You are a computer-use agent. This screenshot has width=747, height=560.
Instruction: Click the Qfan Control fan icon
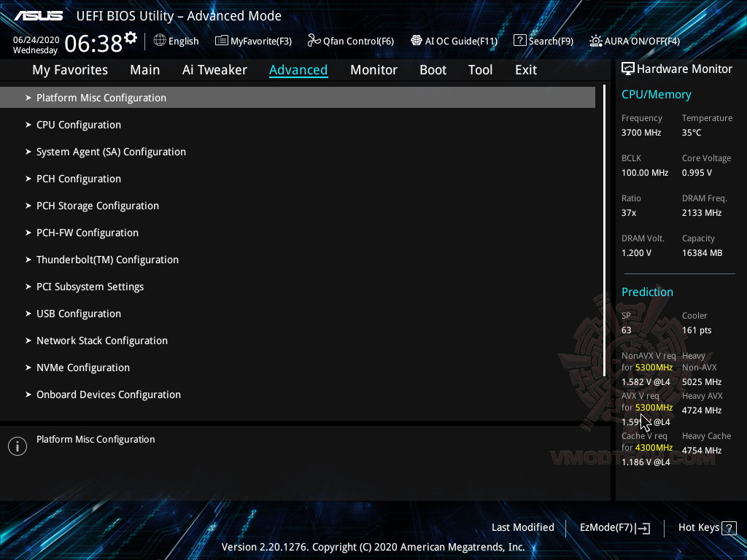[314, 41]
